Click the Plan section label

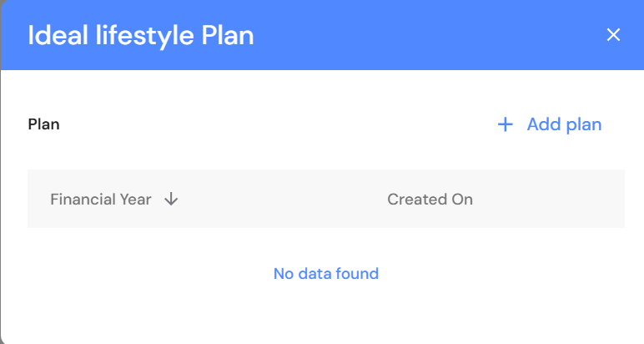tap(43, 124)
